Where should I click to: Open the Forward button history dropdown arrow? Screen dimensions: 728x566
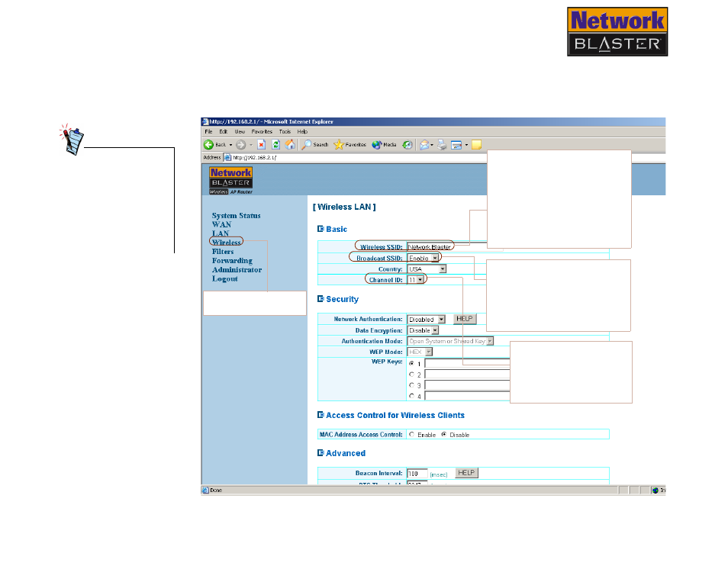click(x=251, y=145)
